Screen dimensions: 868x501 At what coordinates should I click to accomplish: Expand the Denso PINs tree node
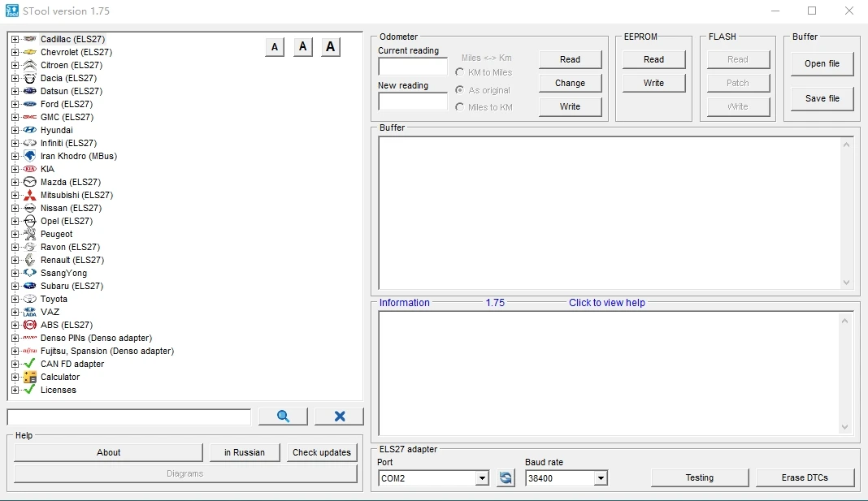point(15,338)
